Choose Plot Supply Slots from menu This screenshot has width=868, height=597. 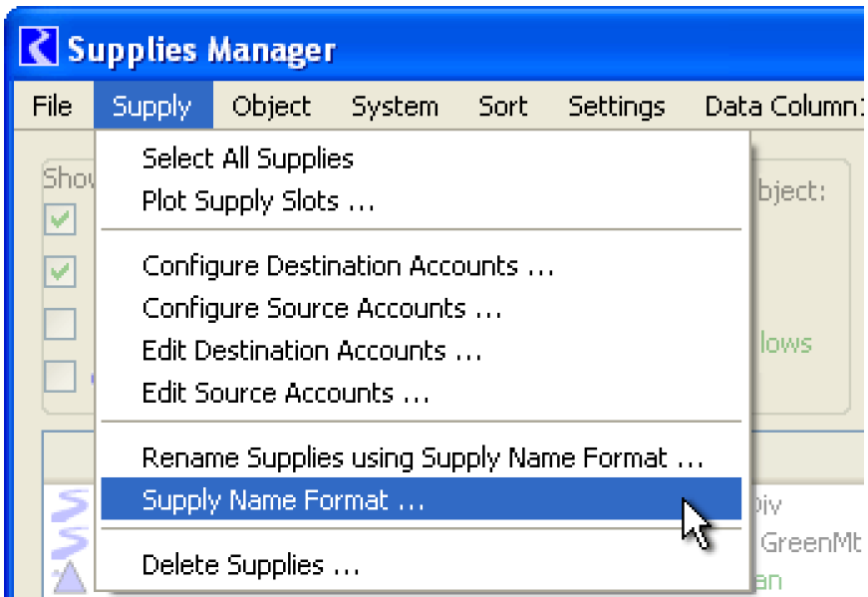(258, 201)
